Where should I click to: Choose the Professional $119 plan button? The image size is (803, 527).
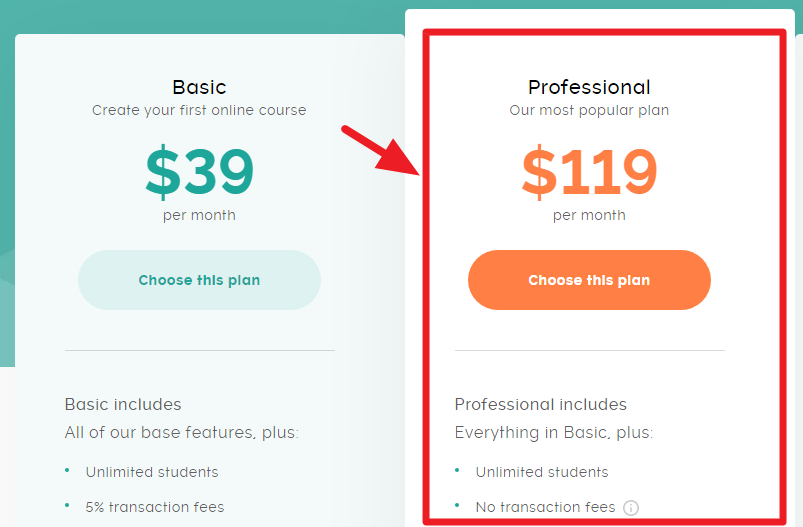click(x=589, y=280)
